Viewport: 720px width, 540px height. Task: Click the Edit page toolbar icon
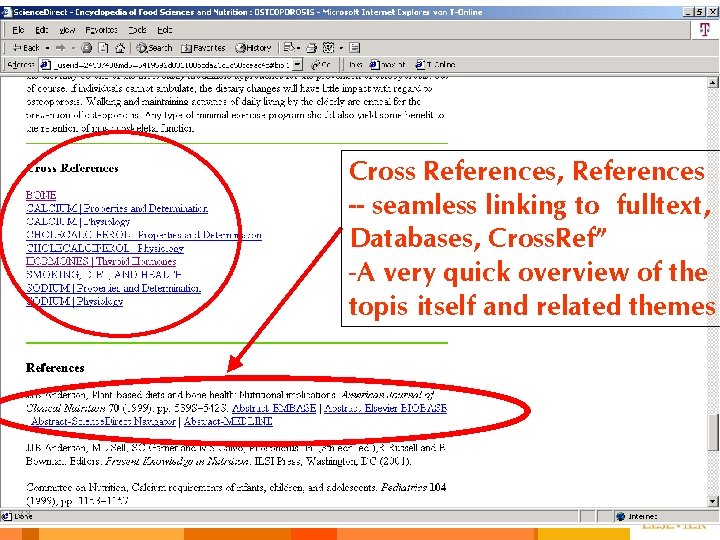tap(329, 48)
